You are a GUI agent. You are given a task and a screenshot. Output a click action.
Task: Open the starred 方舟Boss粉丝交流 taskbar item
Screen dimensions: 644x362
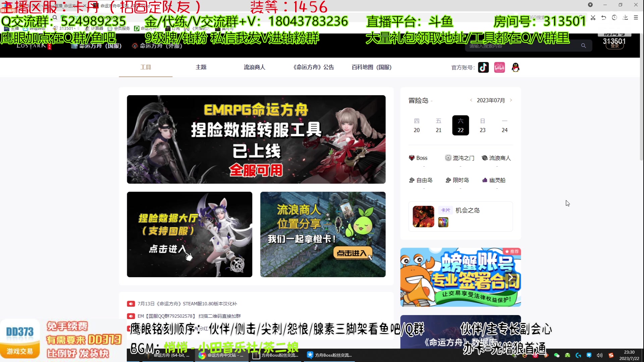tap(329, 355)
